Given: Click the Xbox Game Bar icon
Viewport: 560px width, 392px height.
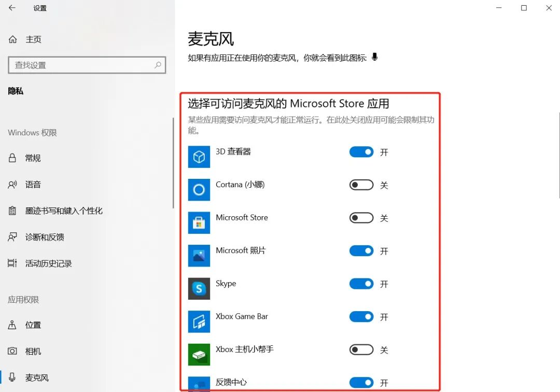Looking at the screenshot, I should (x=199, y=321).
